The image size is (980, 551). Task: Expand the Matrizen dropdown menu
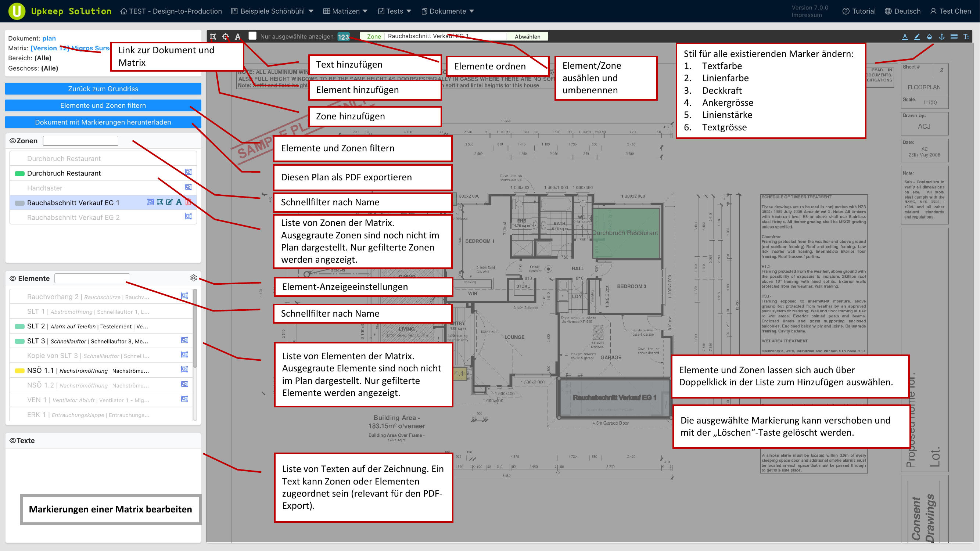[345, 11]
